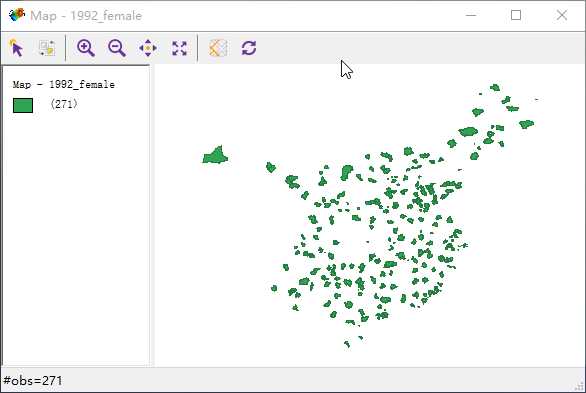The image size is (586, 393).
Task: Close the Map - 1992_female window
Action: (562, 15)
